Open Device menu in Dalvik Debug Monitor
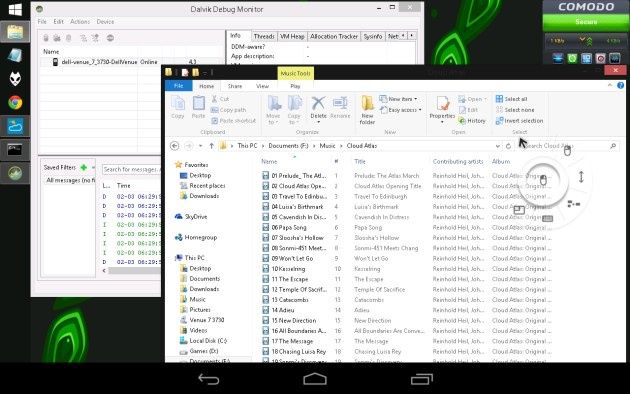Image resolution: width=630 pixels, height=394 pixels. click(x=105, y=22)
